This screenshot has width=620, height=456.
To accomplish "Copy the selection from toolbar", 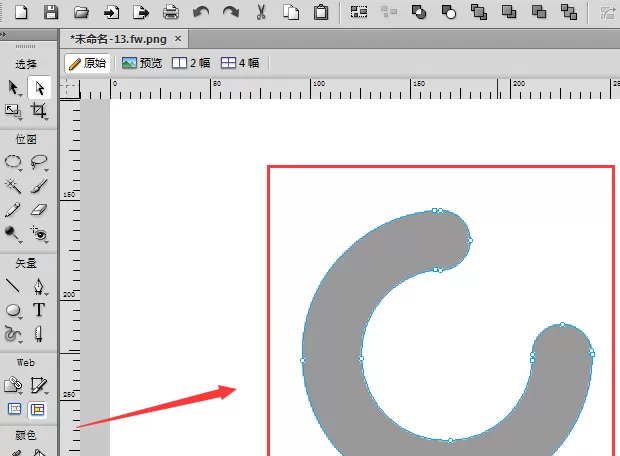I will (291, 12).
